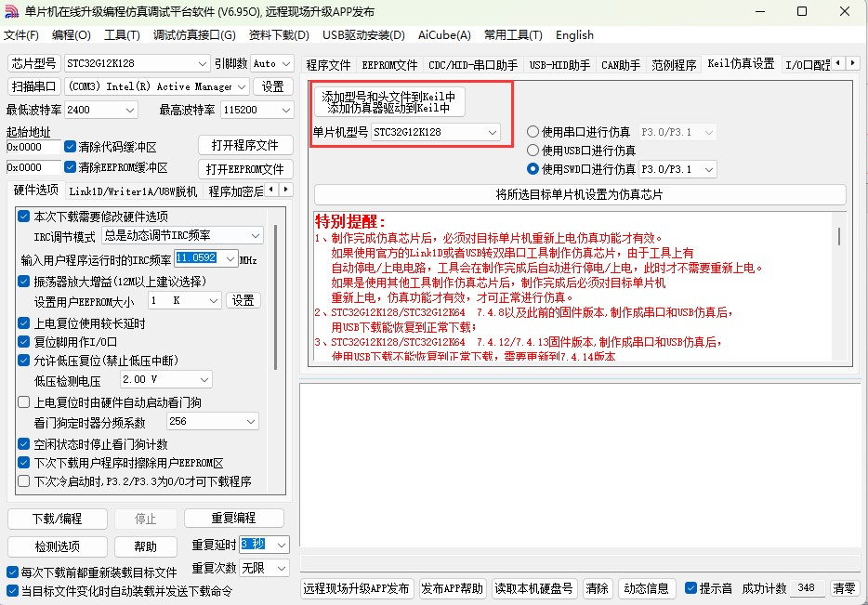Open CAN助手 tab
868x605 pixels.
621,65
